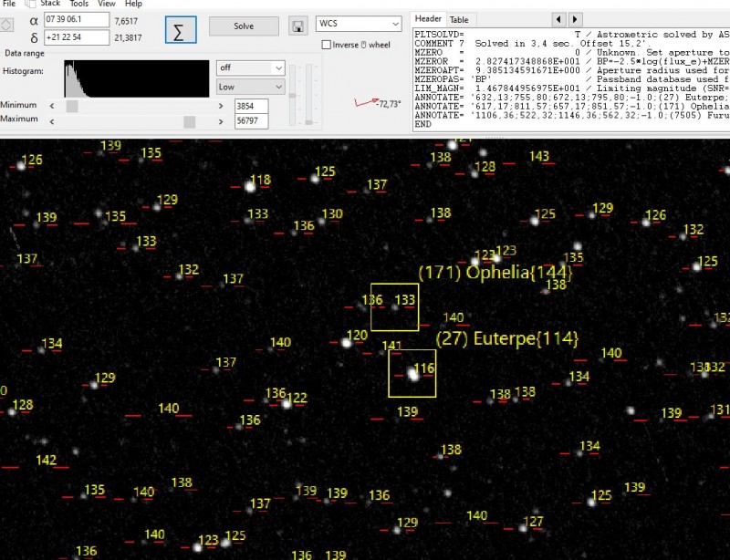Decrease Minimum with its left arrow
The width and height of the screenshot is (730, 560).
click(x=52, y=106)
